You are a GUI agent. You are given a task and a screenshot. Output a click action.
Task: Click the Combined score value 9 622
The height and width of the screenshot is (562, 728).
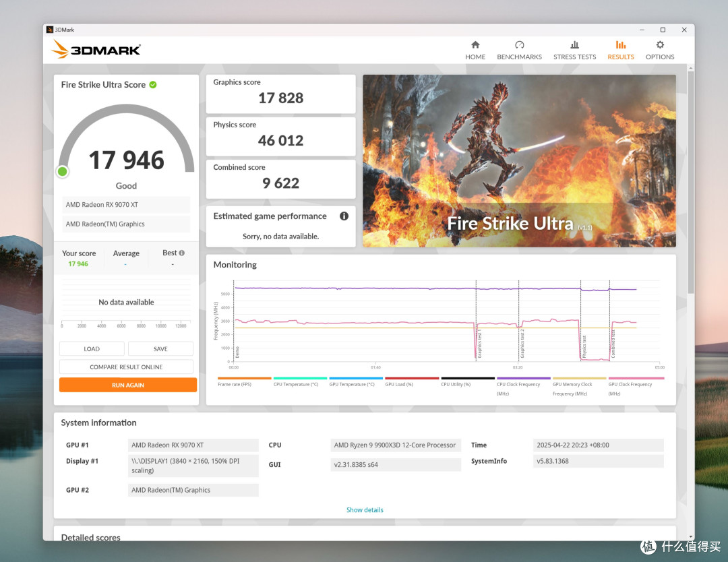pyautogui.click(x=281, y=183)
